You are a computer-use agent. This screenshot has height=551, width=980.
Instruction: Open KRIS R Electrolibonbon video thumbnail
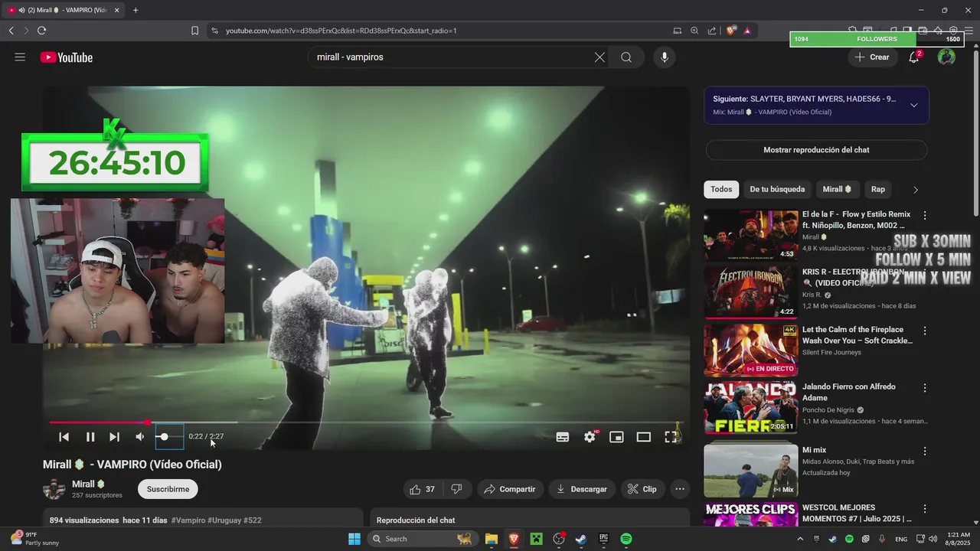point(751,293)
